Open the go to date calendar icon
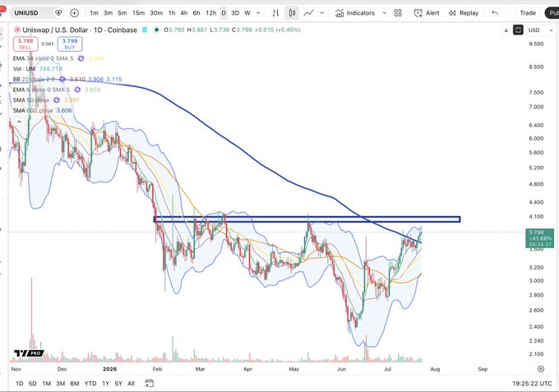This screenshot has width=559, height=392. 150,384
